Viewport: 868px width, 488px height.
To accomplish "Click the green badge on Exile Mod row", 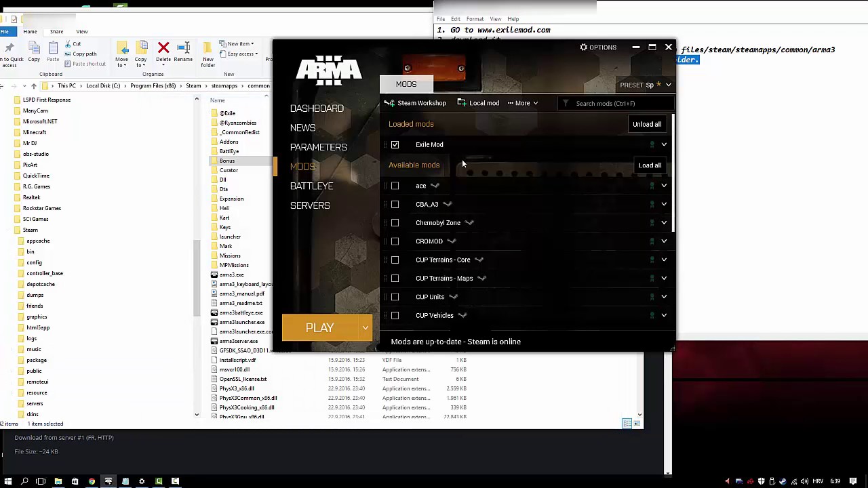I will 652,144.
